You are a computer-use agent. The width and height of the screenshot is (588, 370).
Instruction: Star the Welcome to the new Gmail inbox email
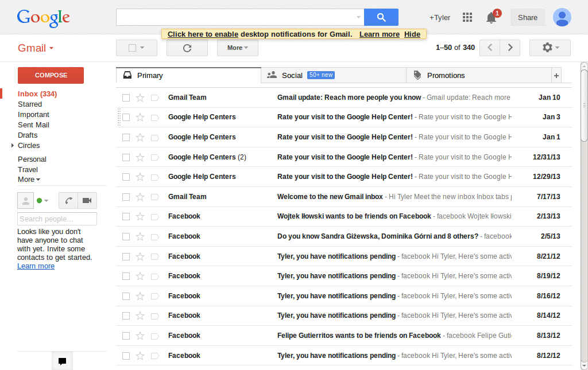pos(140,197)
